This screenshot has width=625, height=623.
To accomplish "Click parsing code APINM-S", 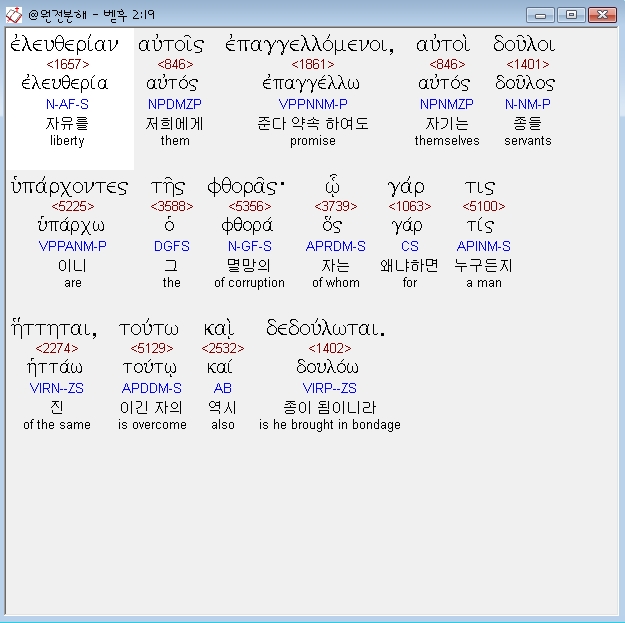I will tap(483, 246).
